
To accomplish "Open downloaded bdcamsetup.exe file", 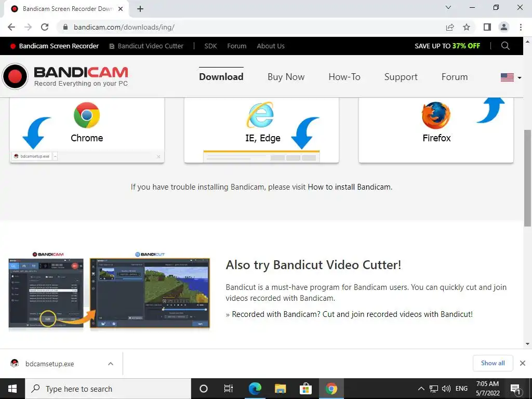I will click(x=49, y=364).
